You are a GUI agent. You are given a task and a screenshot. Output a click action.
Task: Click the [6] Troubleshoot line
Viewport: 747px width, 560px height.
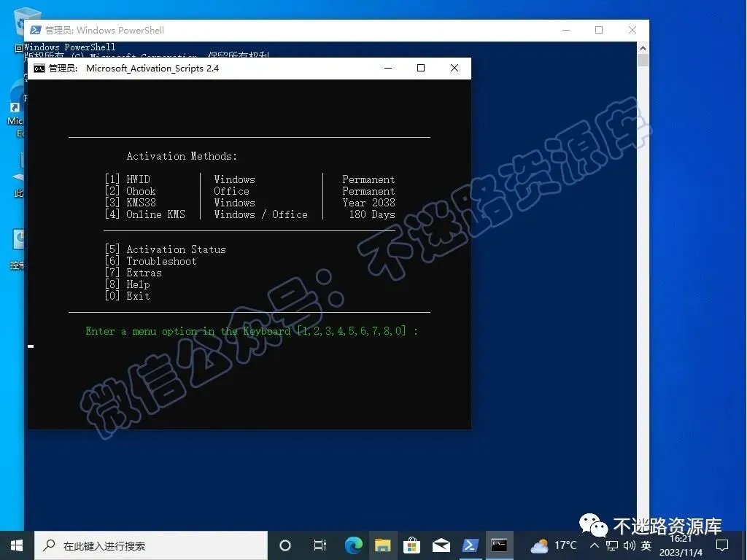tap(150, 261)
